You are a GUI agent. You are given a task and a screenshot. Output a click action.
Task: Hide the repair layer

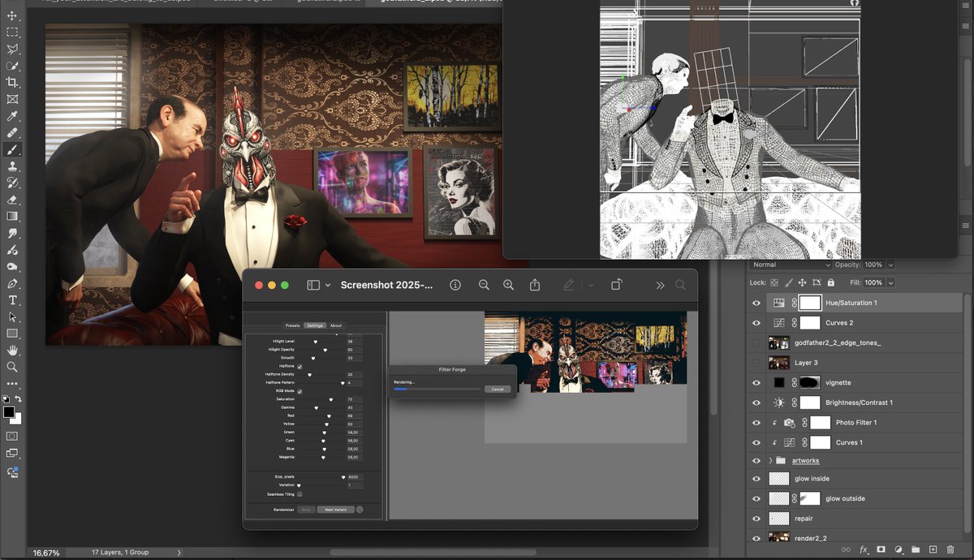coord(756,518)
